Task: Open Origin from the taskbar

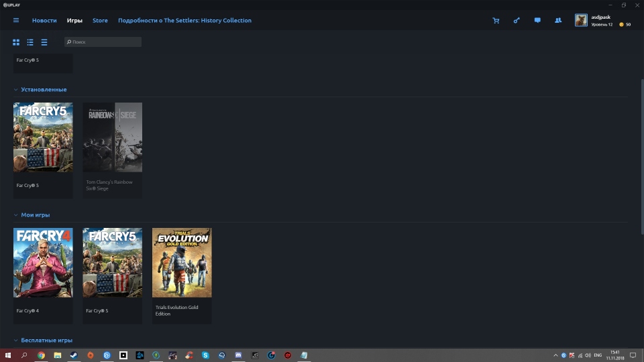Action: pos(91,355)
